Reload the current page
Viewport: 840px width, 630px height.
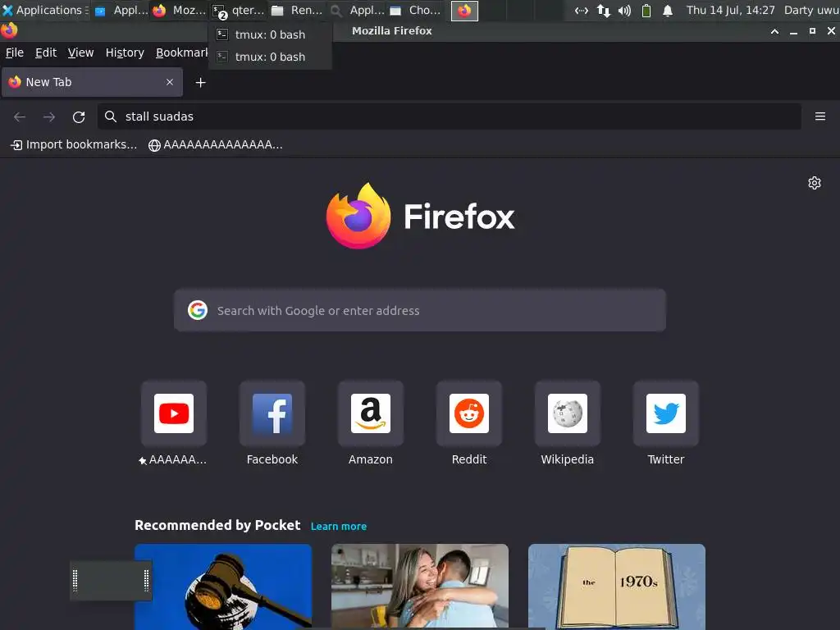[79, 116]
